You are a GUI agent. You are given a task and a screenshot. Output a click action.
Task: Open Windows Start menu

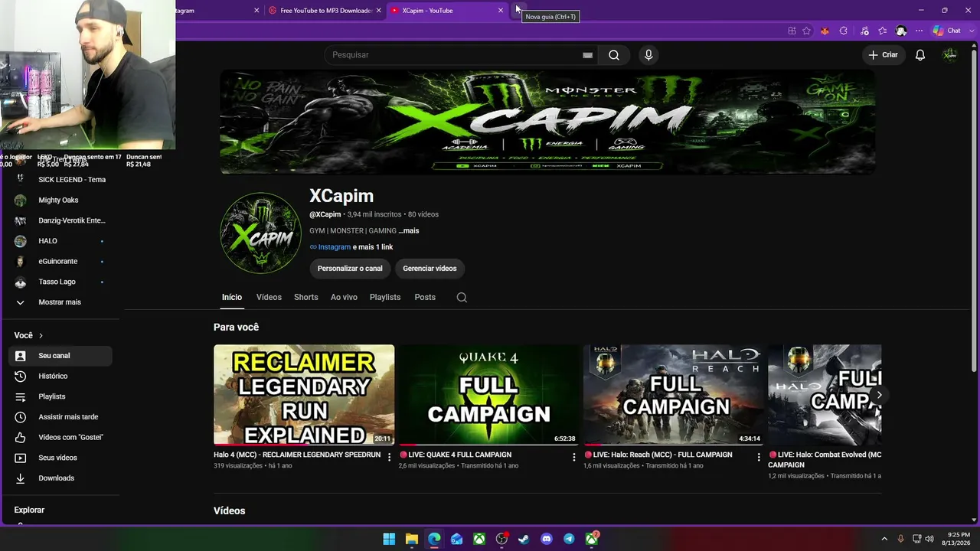(389, 539)
